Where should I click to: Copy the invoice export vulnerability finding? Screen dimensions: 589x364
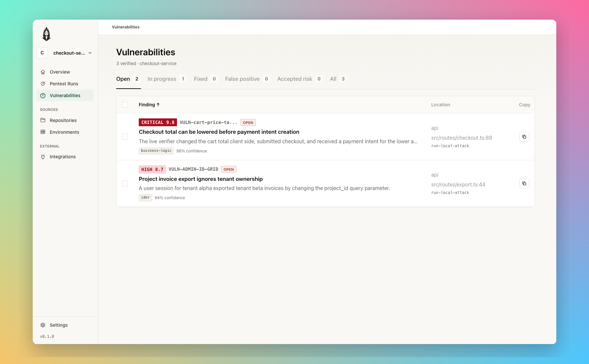[x=524, y=183]
